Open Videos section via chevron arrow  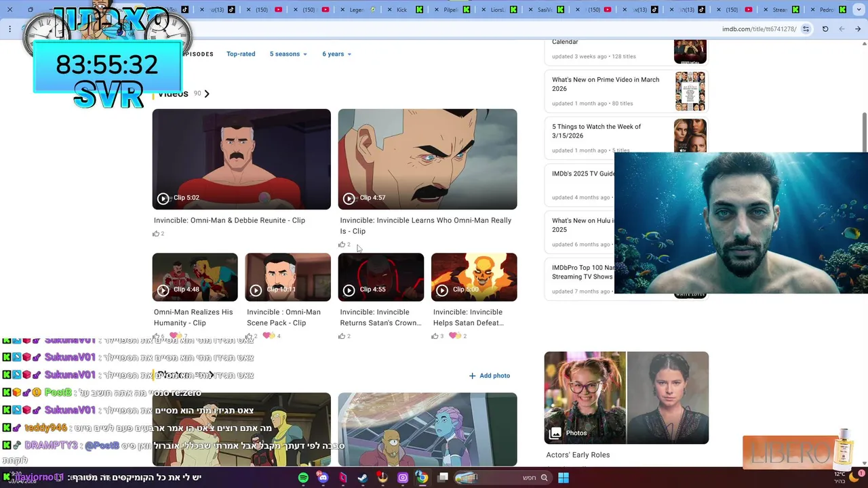[x=207, y=94]
